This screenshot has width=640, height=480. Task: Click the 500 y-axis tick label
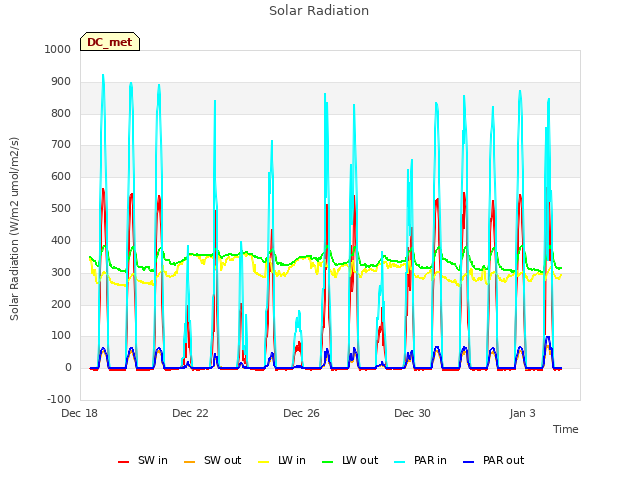61,209
